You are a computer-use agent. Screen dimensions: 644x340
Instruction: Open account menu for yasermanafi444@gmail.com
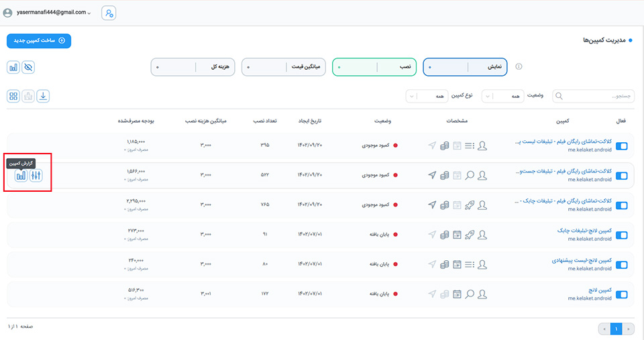point(47,13)
